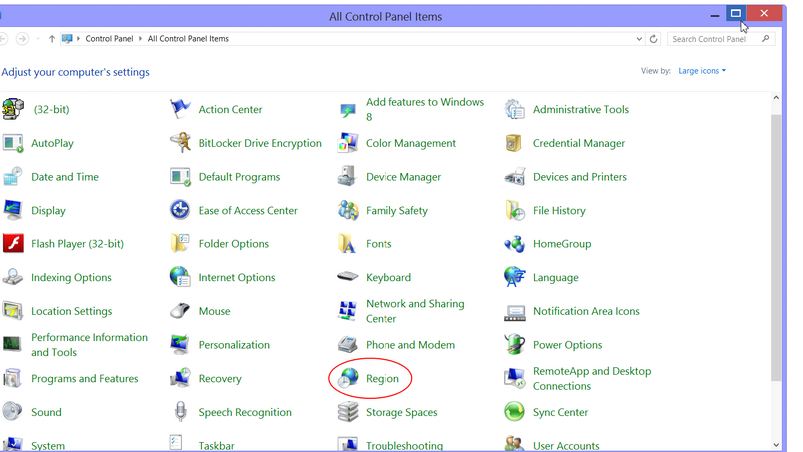Click the Sync Center icon
Screen dimensions: 803x452
[x=515, y=412]
